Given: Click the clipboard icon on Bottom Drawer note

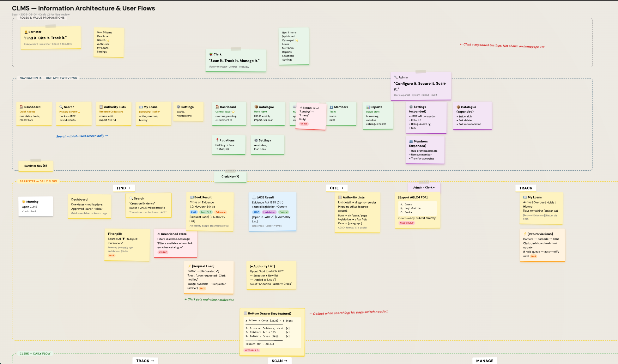Looking at the screenshot, I should tap(245, 313).
